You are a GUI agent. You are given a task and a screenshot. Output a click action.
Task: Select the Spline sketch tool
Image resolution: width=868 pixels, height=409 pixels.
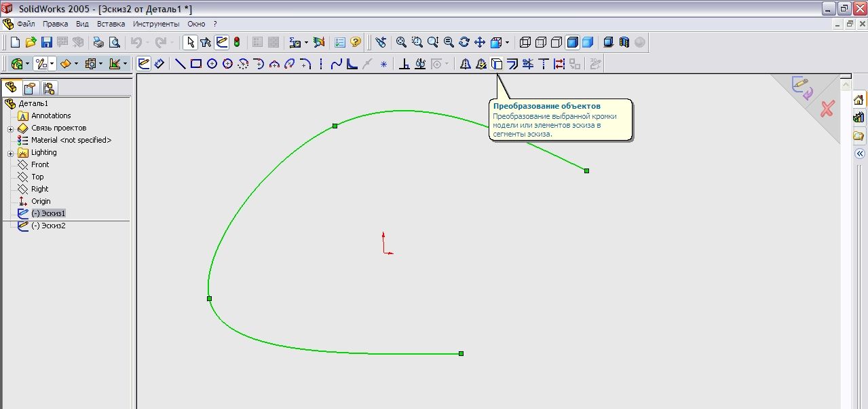coord(337,64)
